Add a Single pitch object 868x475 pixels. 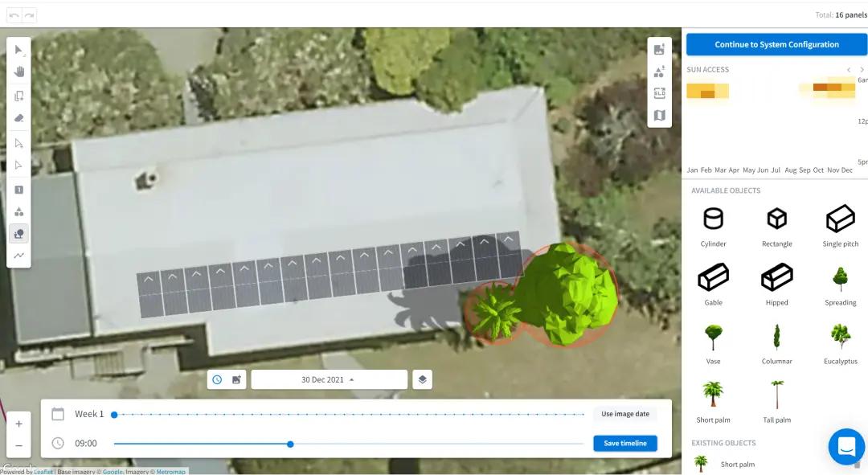pos(841,226)
